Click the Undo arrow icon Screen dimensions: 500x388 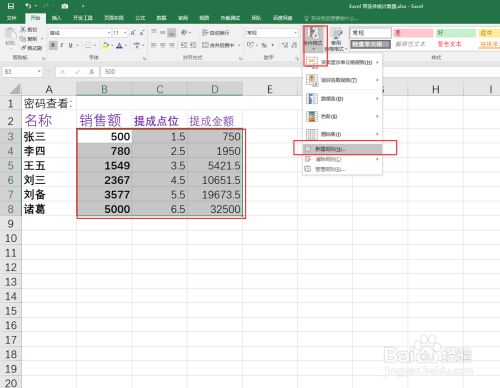(28, 6)
